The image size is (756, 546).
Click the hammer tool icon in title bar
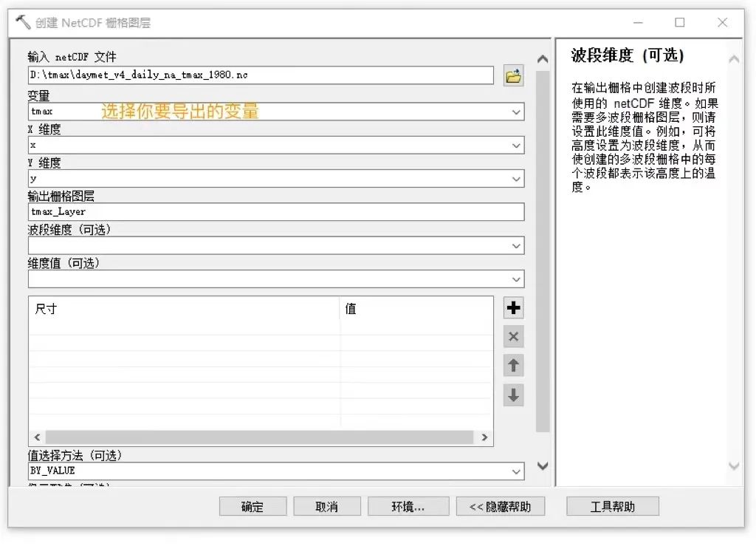(21, 21)
